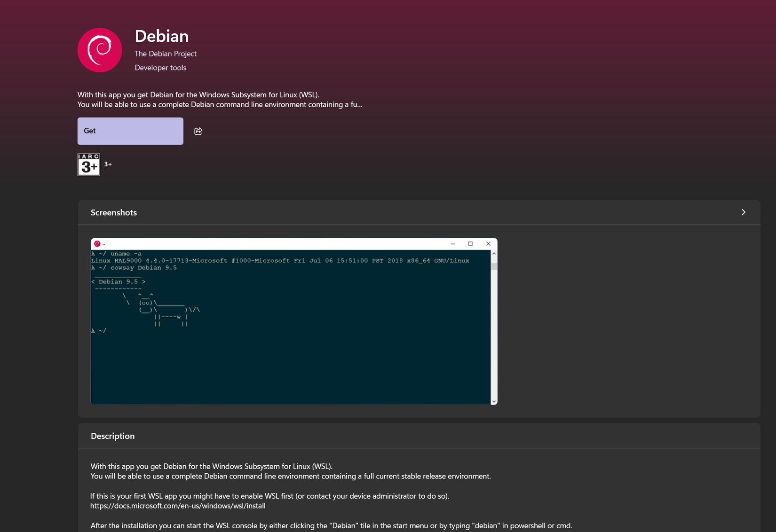Click the minimize icon in the terminal screenshot
Viewport: 776px width, 532px height.
pyautogui.click(x=452, y=243)
